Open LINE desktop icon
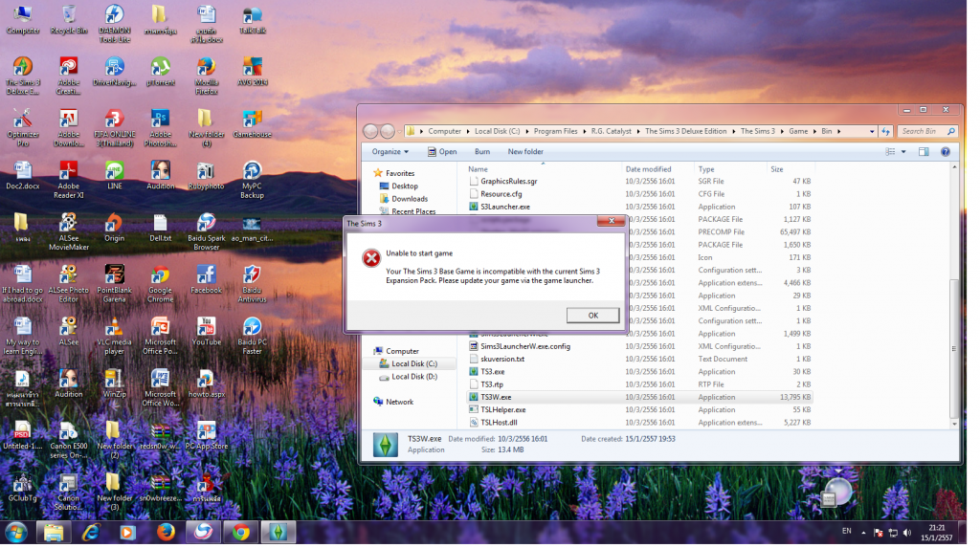 point(115,176)
